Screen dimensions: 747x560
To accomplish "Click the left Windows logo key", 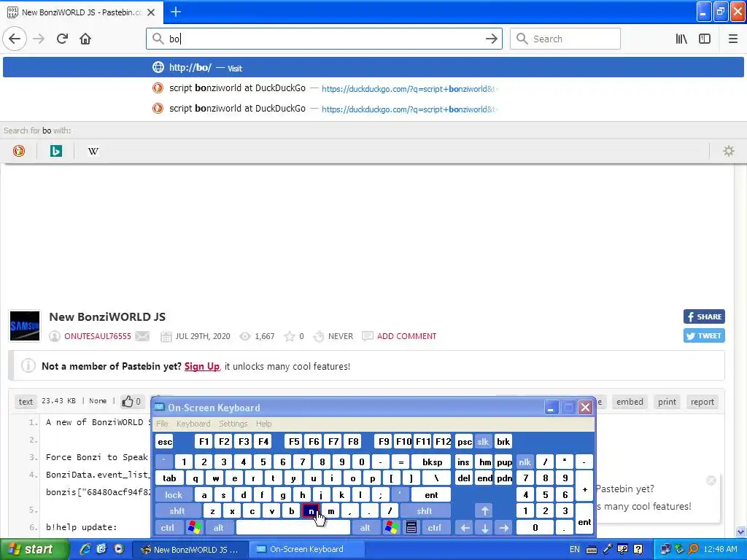I will pos(194,528).
